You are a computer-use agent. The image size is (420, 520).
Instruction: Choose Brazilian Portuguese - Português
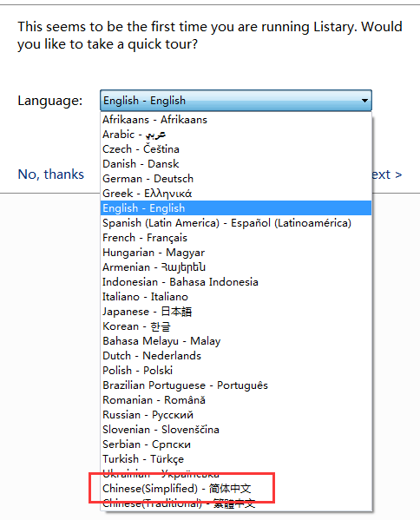click(236, 385)
